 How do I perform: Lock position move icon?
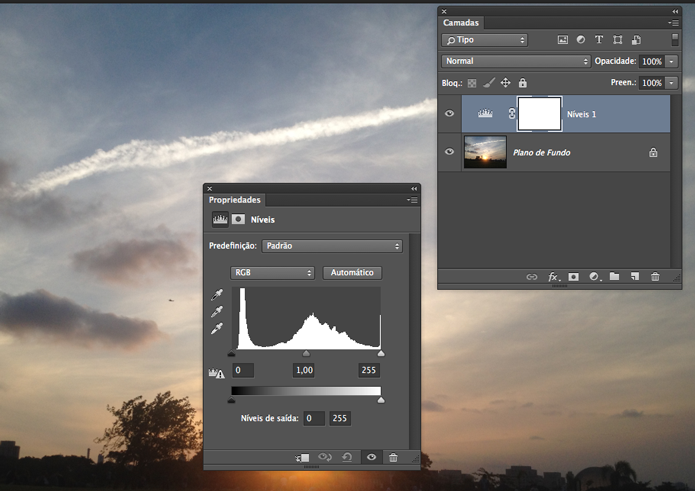pyautogui.click(x=505, y=83)
